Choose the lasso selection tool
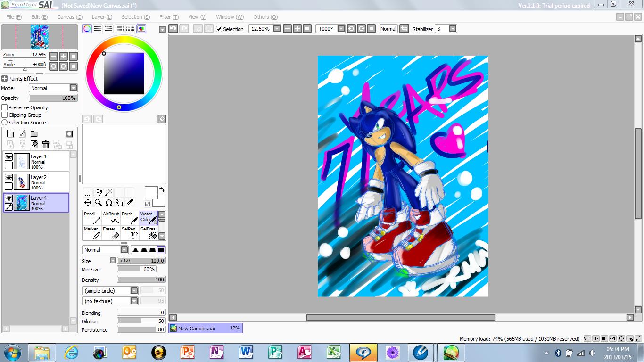 (99, 192)
